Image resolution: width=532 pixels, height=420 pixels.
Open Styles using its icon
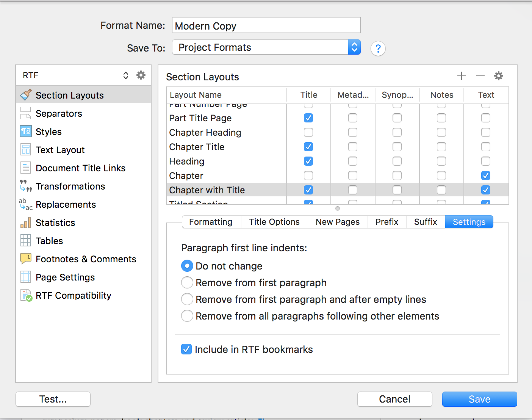click(x=25, y=132)
